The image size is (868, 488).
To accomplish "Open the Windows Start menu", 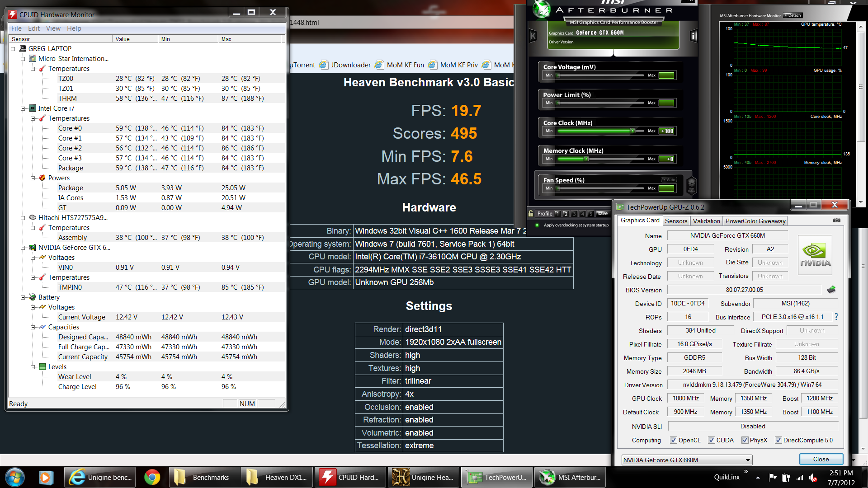I will (x=14, y=478).
